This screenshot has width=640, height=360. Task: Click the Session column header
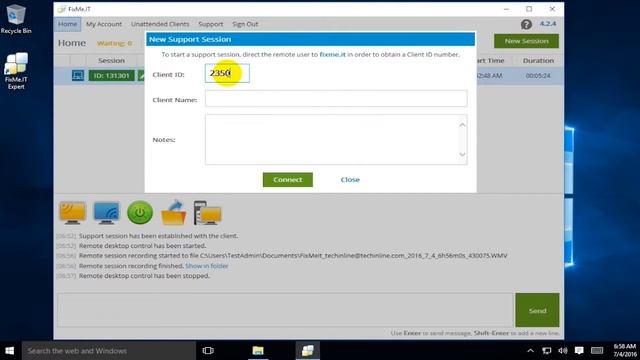click(x=111, y=60)
